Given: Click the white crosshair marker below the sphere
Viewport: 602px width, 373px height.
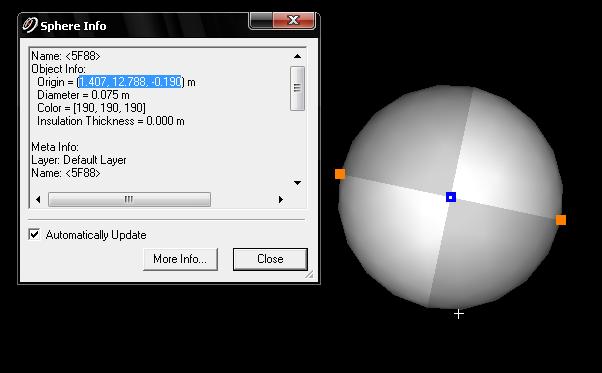Looking at the screenshot, I should point(459,314).
